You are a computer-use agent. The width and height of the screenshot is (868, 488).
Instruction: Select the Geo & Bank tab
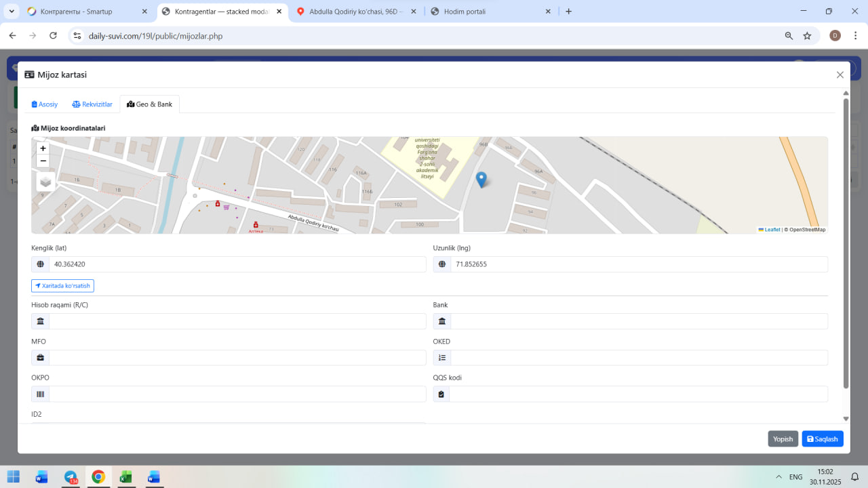click(150, 104)
